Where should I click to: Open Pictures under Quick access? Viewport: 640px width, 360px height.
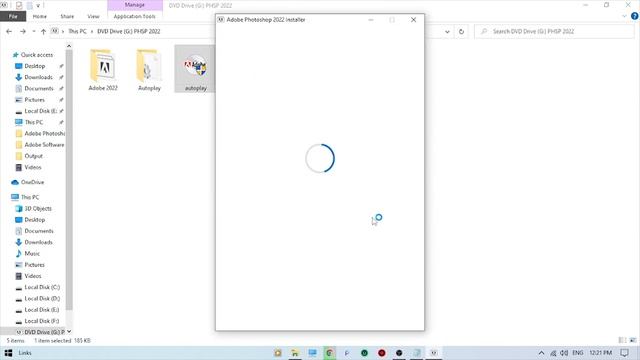click(34, 100)
